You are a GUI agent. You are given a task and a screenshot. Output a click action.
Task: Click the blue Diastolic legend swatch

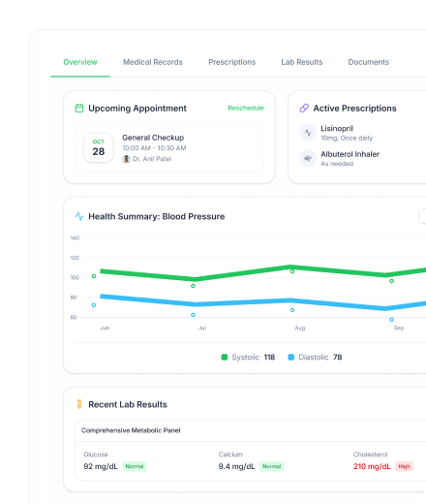tap(291, 357)
